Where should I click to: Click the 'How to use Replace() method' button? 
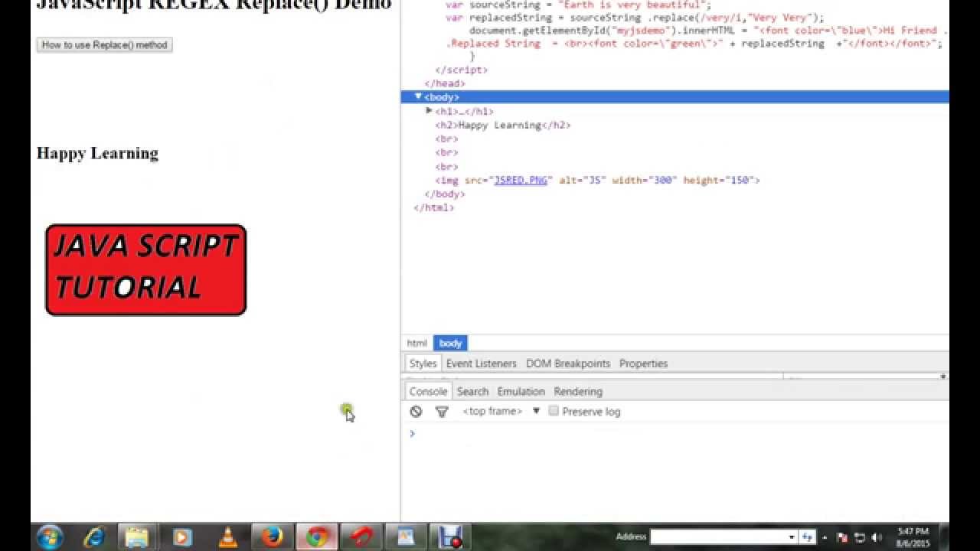104,45
